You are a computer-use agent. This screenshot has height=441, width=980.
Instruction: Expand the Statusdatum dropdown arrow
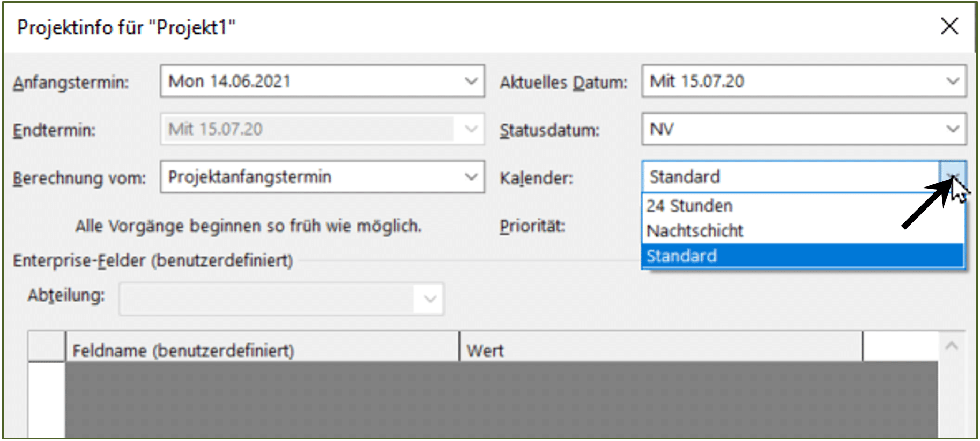(953, 129)
